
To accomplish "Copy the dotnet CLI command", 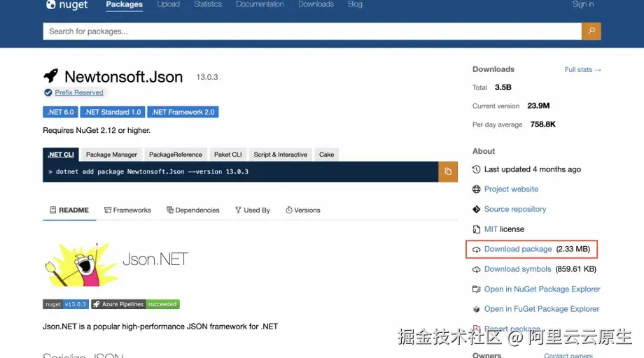I will coord(448,171).
